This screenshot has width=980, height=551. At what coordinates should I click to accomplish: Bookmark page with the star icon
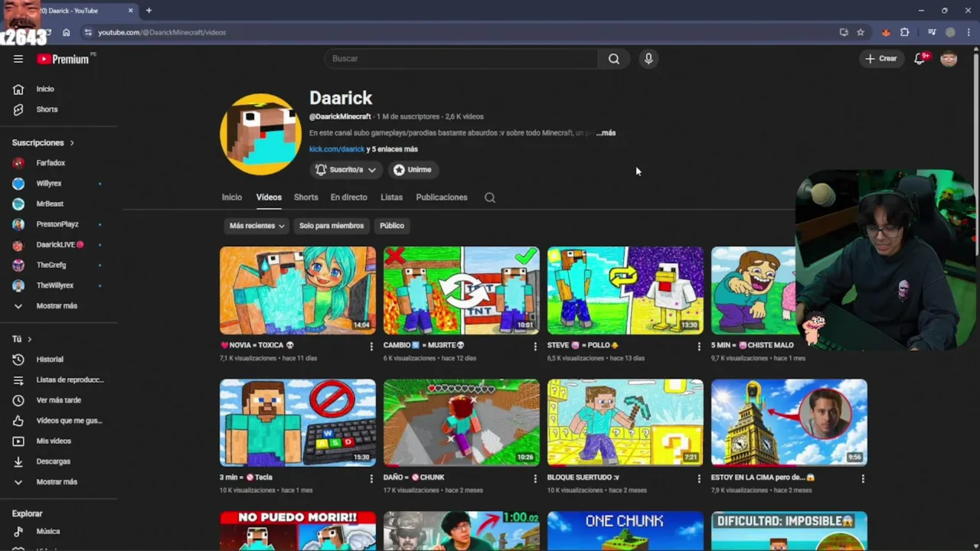861,32
